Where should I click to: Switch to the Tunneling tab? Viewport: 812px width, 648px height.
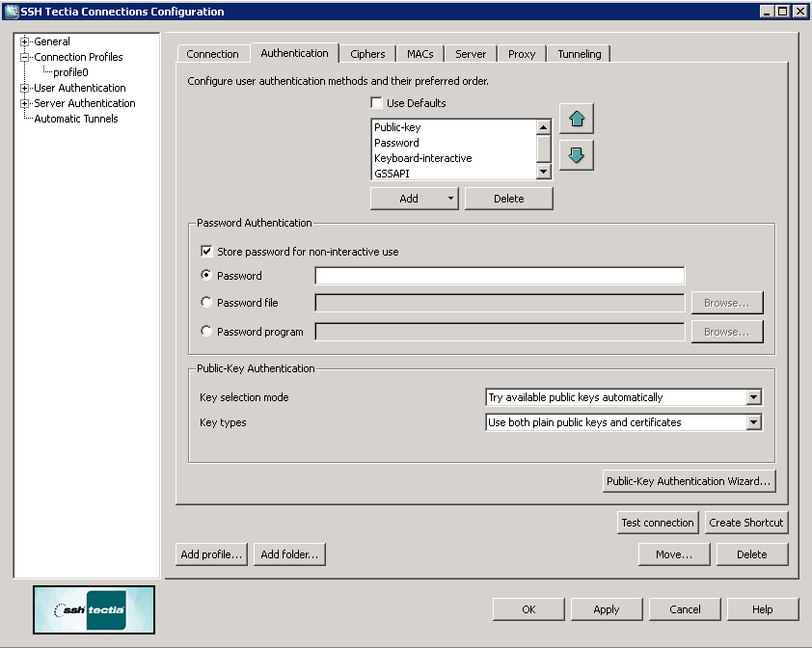579,54
